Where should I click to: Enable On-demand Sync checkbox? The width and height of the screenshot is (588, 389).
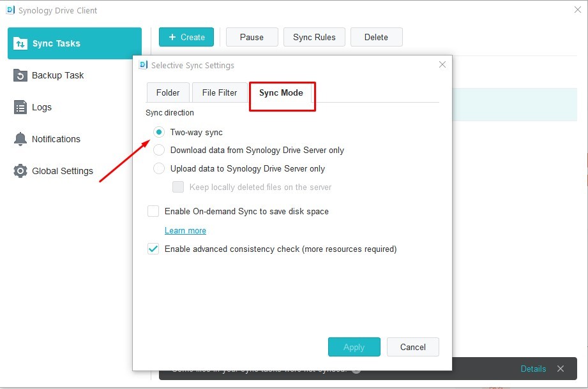coord(153,211)
